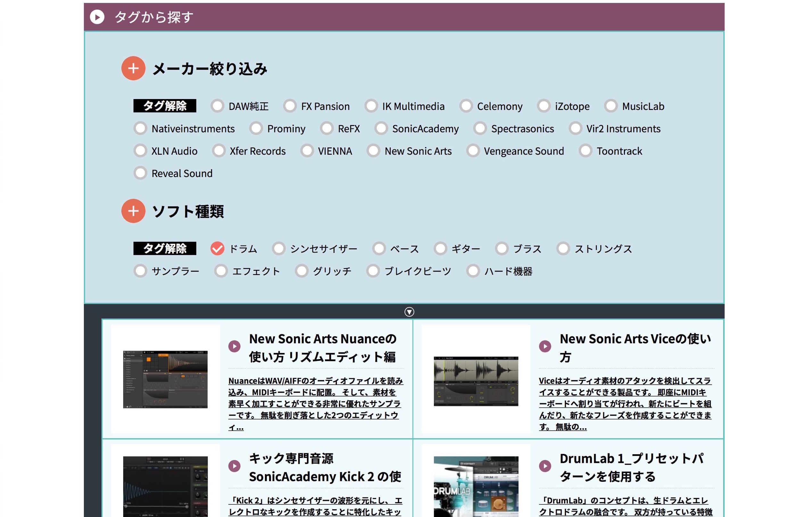Select the Reveal Sound radio button
This screenshot has height=517, width=812.
[x=140, y=173]
